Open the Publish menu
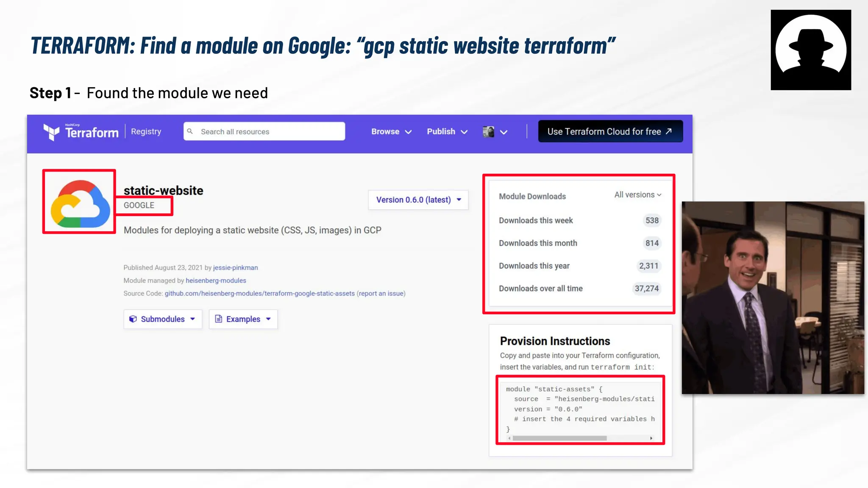The width and height of the screenshot is (868, 488). coord(447,132)
